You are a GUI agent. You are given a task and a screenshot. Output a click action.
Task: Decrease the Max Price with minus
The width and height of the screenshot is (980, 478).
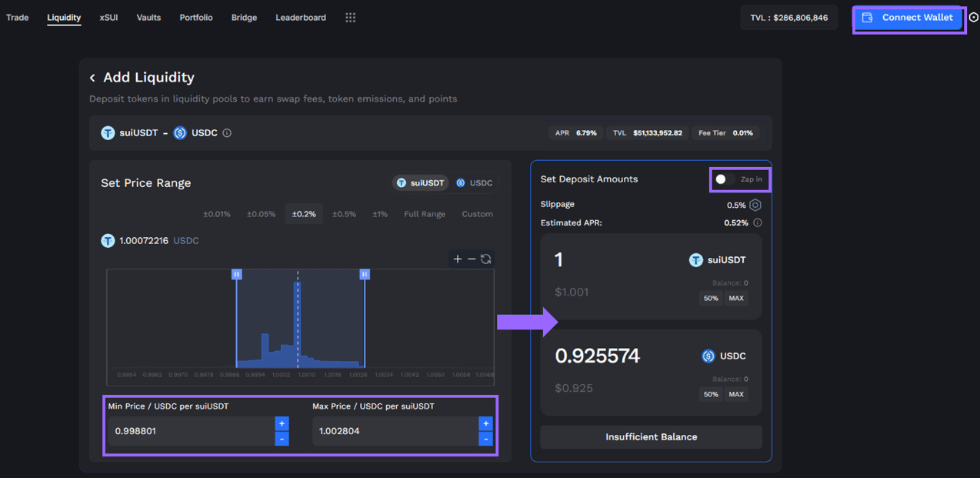pyautogui.click(x=485, y=439)
